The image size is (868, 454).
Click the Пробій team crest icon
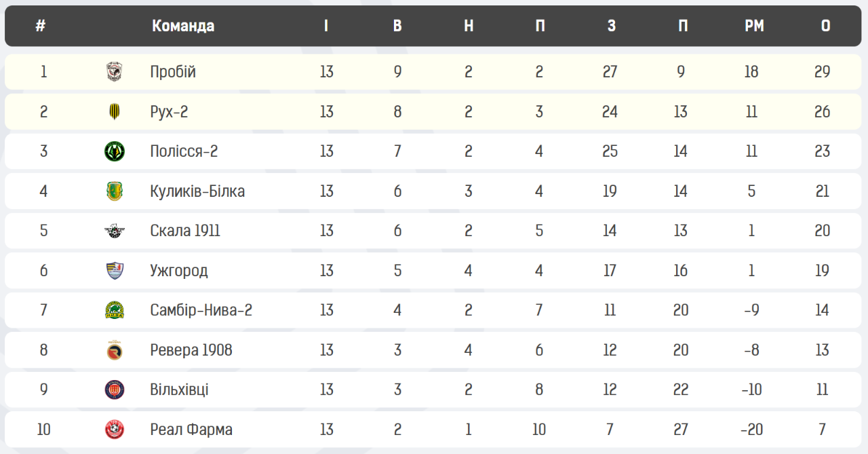tap(115, 72)
